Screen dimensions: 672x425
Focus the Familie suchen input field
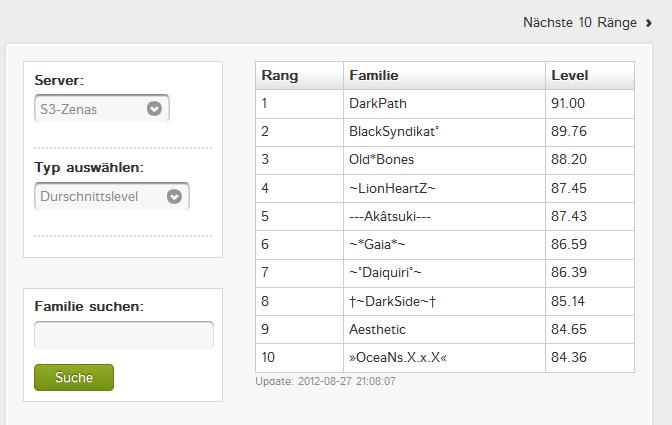(x=124, y=335)
